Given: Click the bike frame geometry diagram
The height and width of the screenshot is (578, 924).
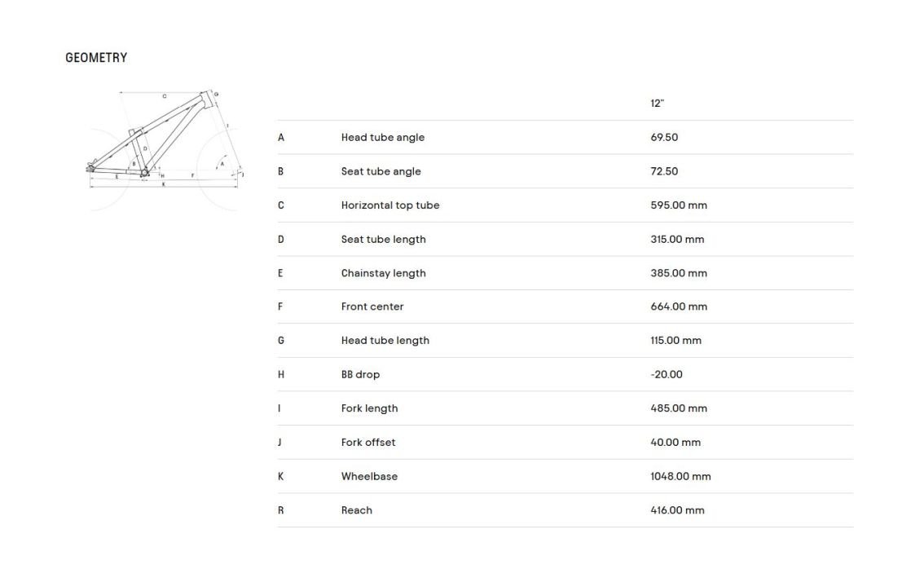Looking at the screenshot, I should 165,147.
